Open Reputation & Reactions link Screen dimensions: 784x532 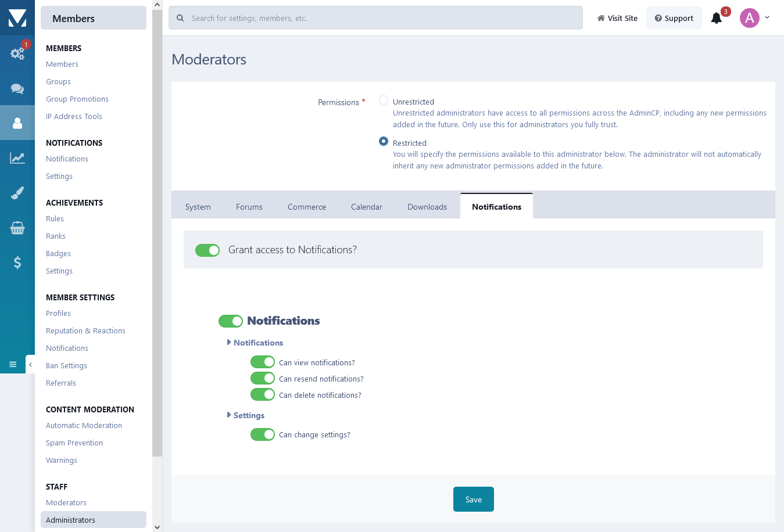[x=85, y=330]
